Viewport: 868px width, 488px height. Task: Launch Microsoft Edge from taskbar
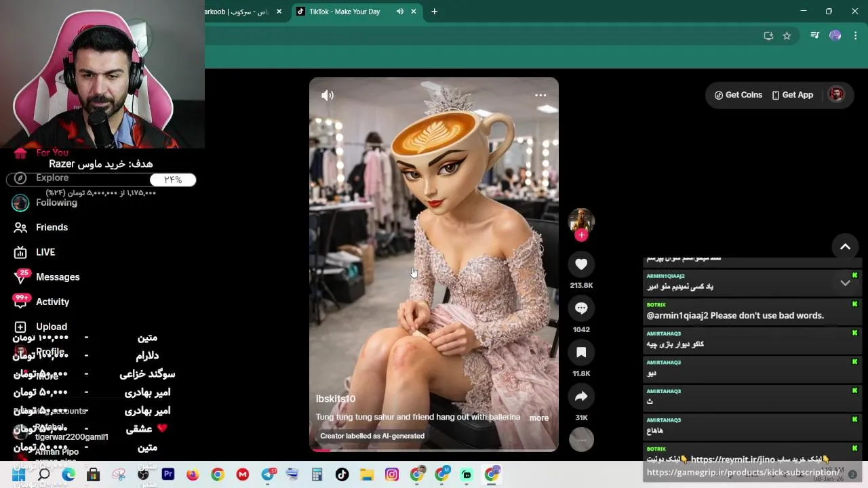pos(68,475)
